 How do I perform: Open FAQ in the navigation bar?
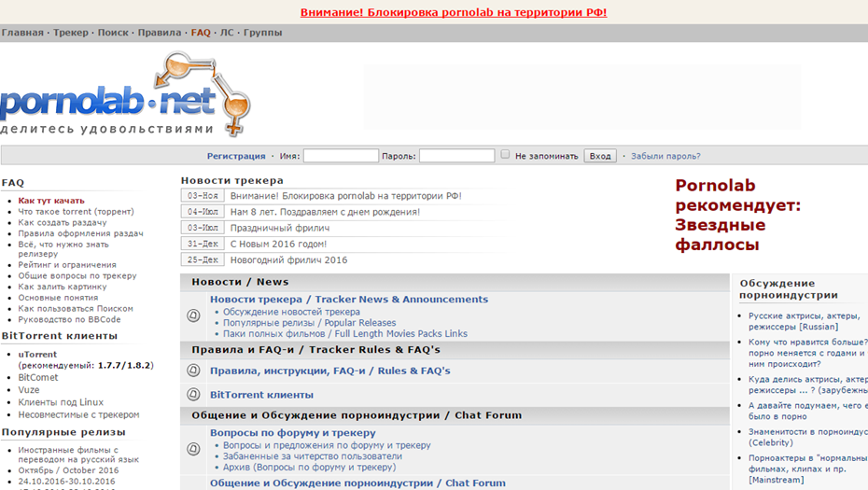(x=201, y=33)
